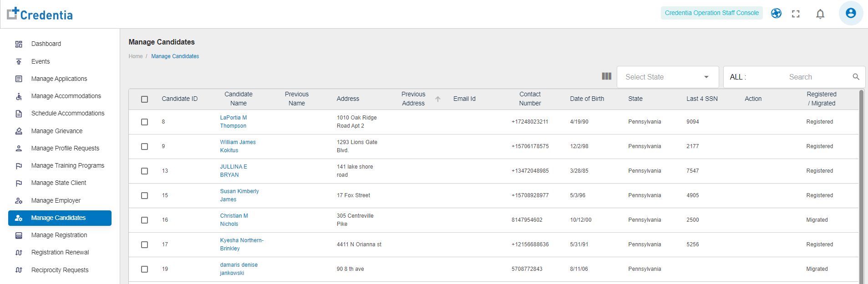
Task: Open Manage Applications in sidebar
Action: (x=59, y=79)
